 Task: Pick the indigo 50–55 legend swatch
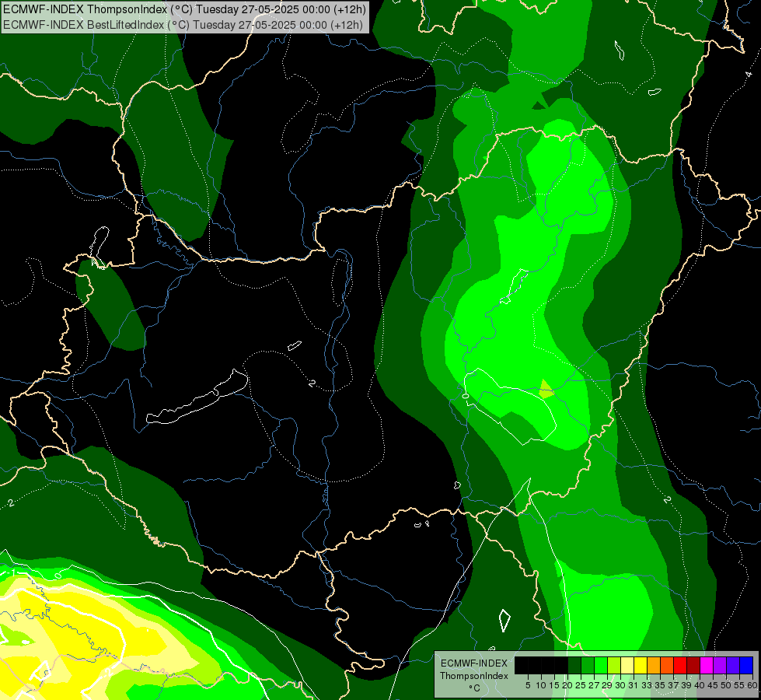(x=733, y=665)
